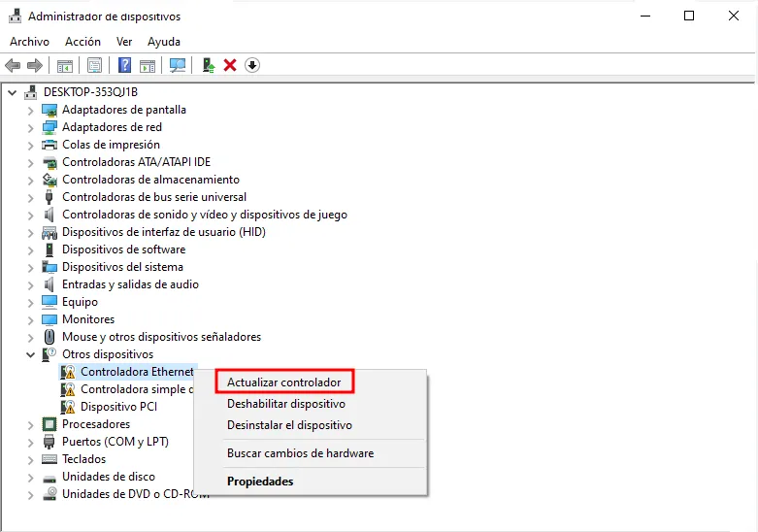
Task: Expand Entradas y salidas de audio chevron
Action: coord(30,285)
